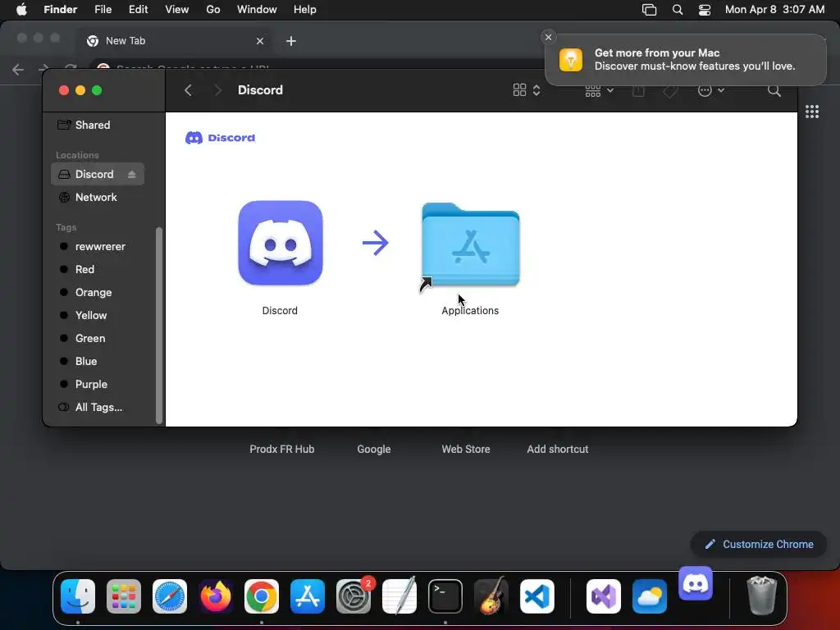This screenshot has height=630, width=840.
Task: Open Safari from the Dock
Action: click(x=170, y=596)
